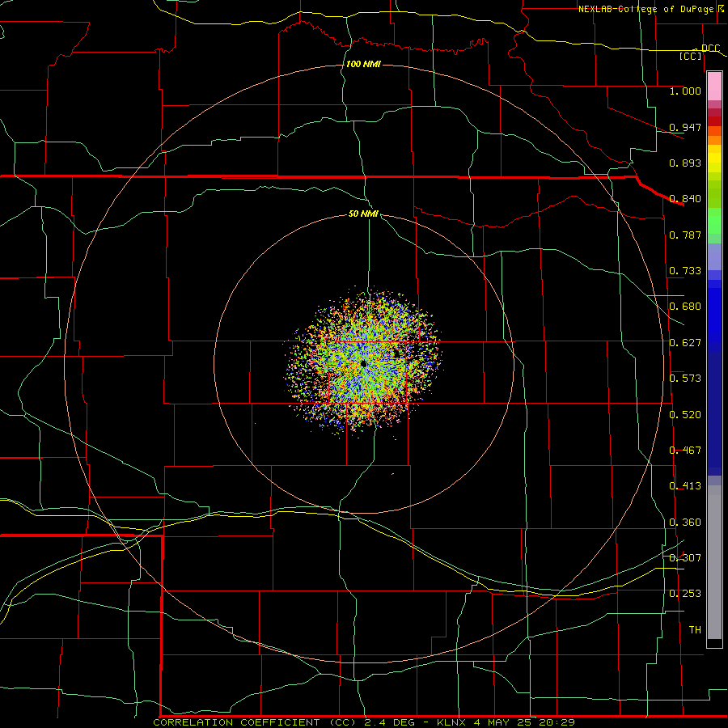Click the 50 NMI range ring label
This screenshot has height=728, width=728.
tap(363, 214)
